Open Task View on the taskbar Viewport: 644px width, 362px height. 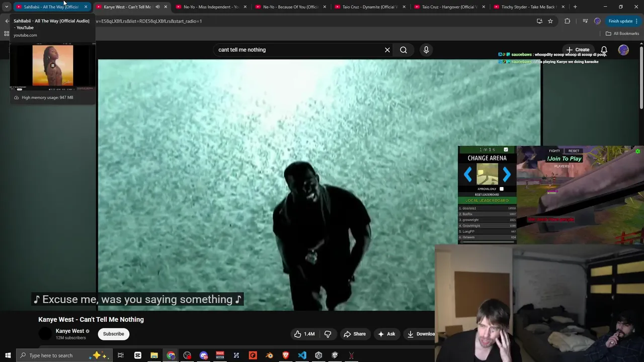click(x=121, y=355)
